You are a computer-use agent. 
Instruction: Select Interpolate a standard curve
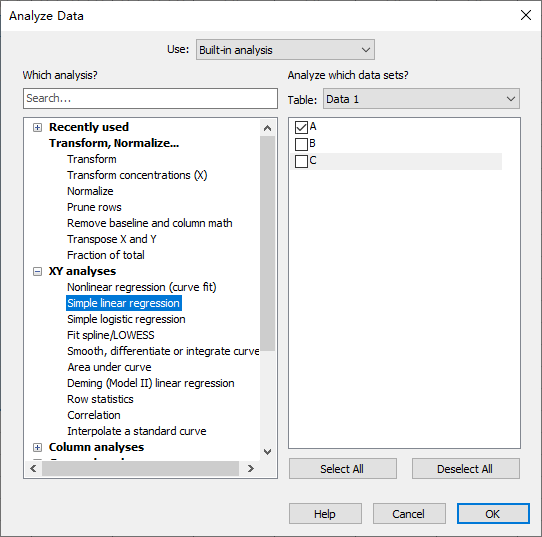[x=137, y=431]
